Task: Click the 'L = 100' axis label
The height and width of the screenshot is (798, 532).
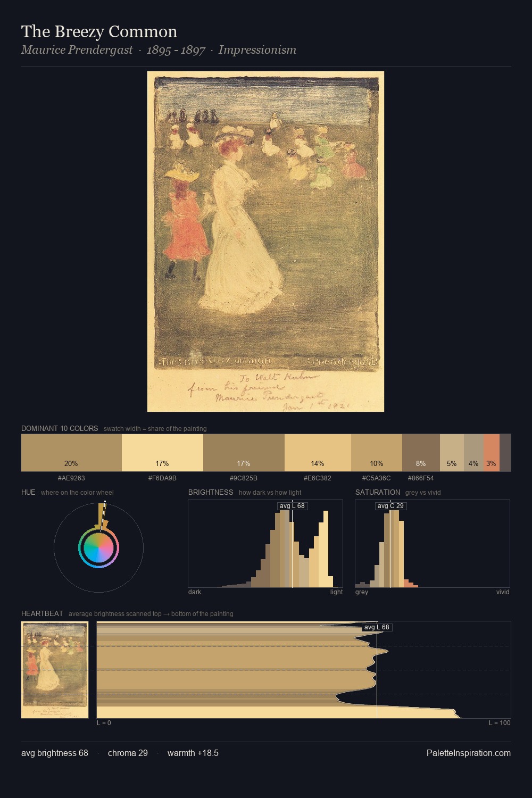Action: click(500, 723)
